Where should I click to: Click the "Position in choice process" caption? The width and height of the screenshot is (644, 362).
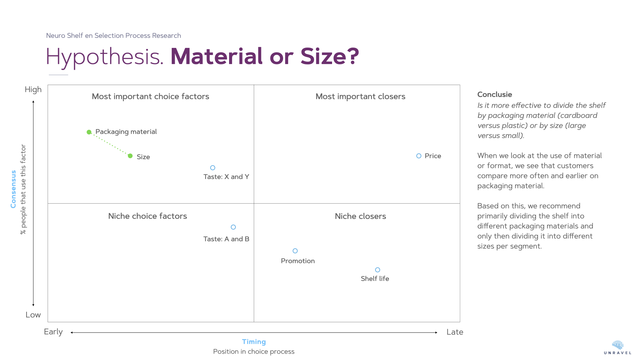click(x=254, y=352)
